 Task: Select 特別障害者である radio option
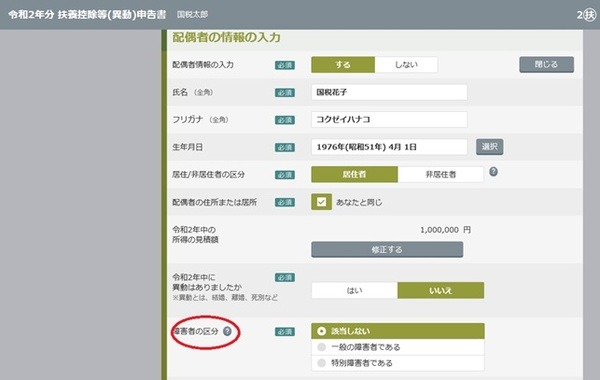[x=398, y=363]
